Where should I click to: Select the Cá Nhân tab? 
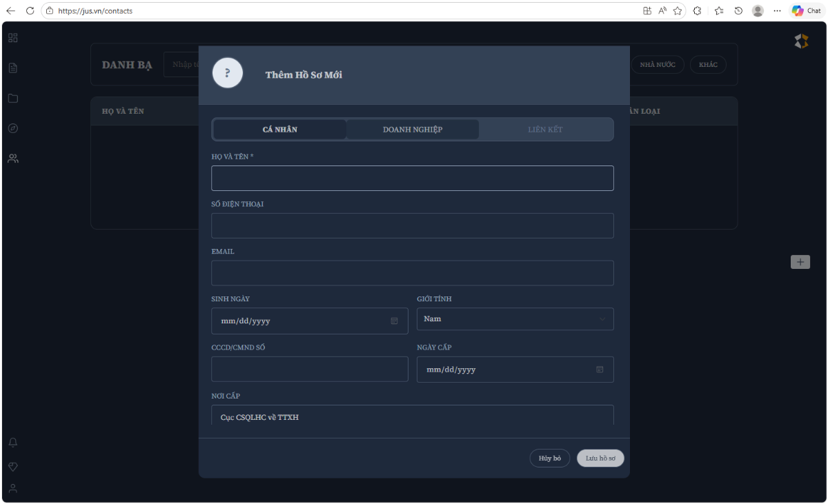coord(279,129)
